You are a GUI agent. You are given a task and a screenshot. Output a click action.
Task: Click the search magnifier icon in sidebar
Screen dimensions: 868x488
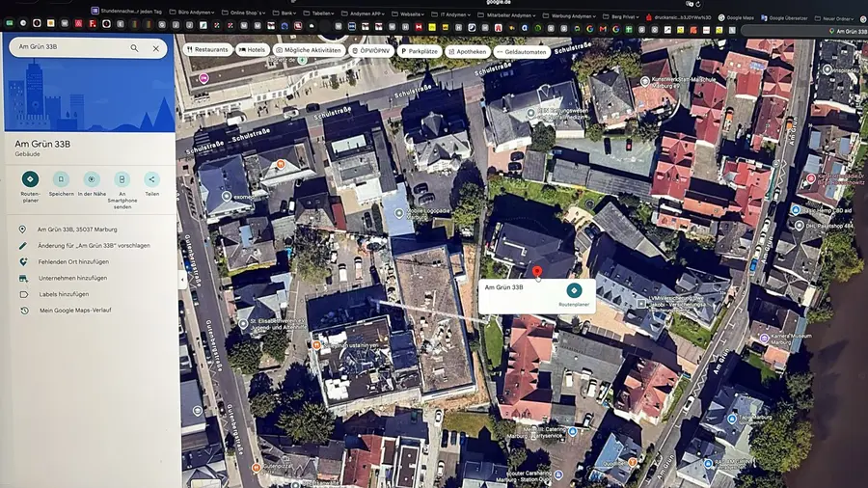(134, 48)
